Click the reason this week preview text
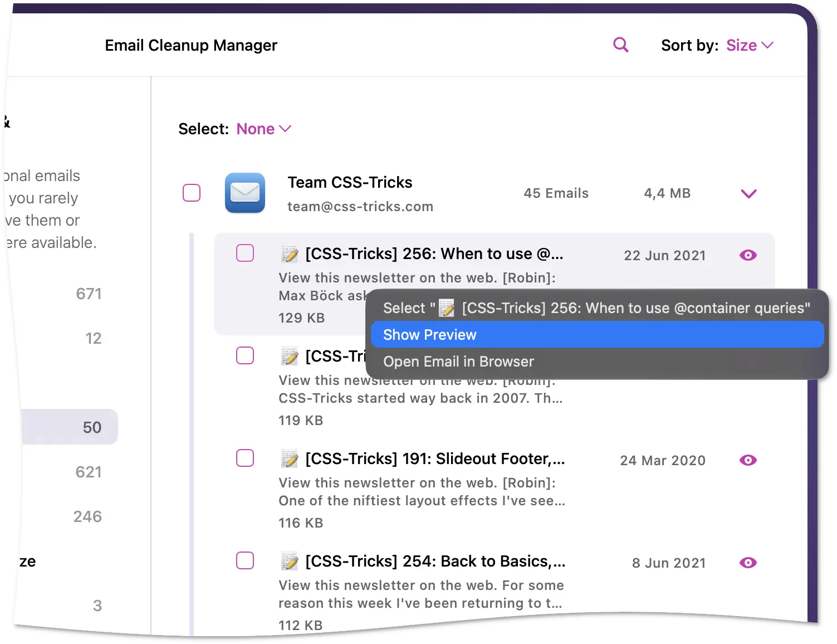837x644 pixels. [420, 603]
